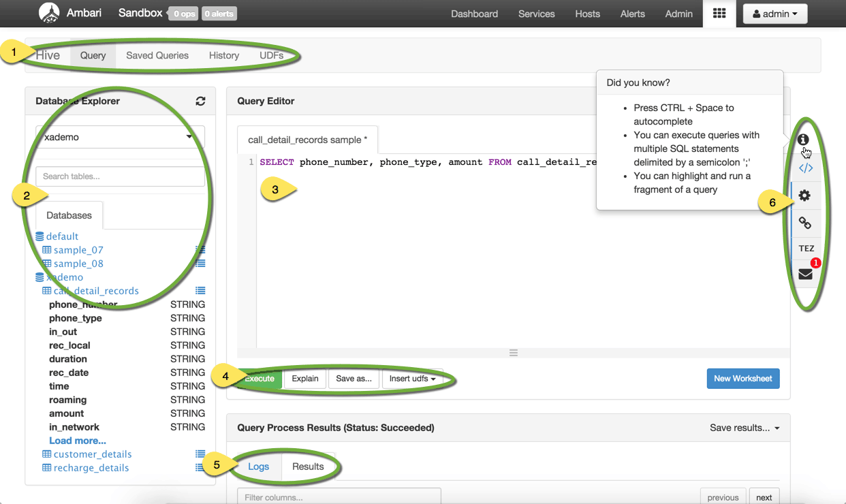Click the table icon next to sample_07
The image size is (846, 504).
[47, 250]
